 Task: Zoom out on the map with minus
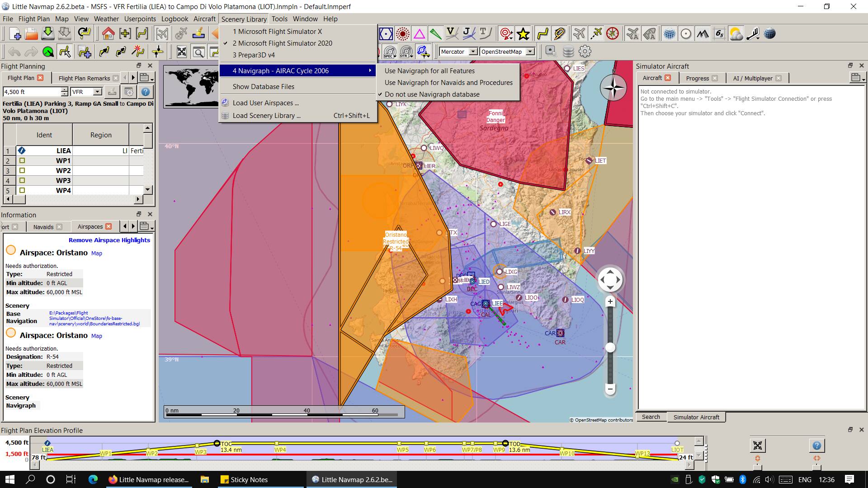[610, 389]
